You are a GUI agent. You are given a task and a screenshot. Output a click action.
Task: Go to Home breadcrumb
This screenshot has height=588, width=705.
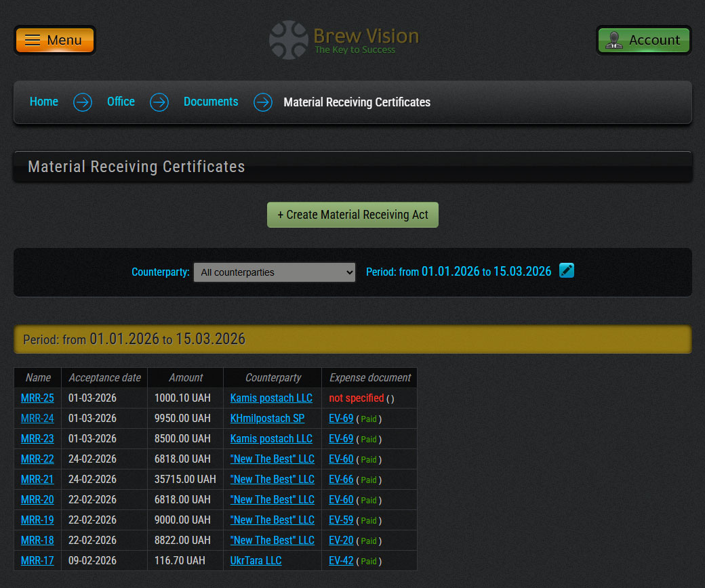pyautogui.click(x=44, y=102)
